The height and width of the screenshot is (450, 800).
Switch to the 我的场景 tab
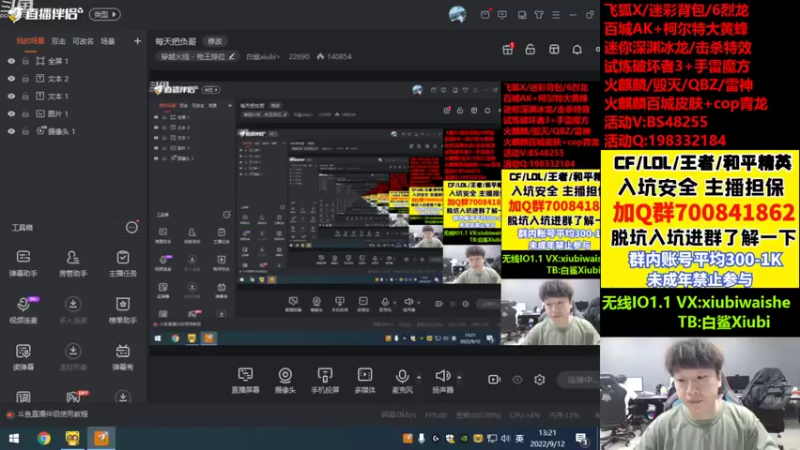coord(31,41)
